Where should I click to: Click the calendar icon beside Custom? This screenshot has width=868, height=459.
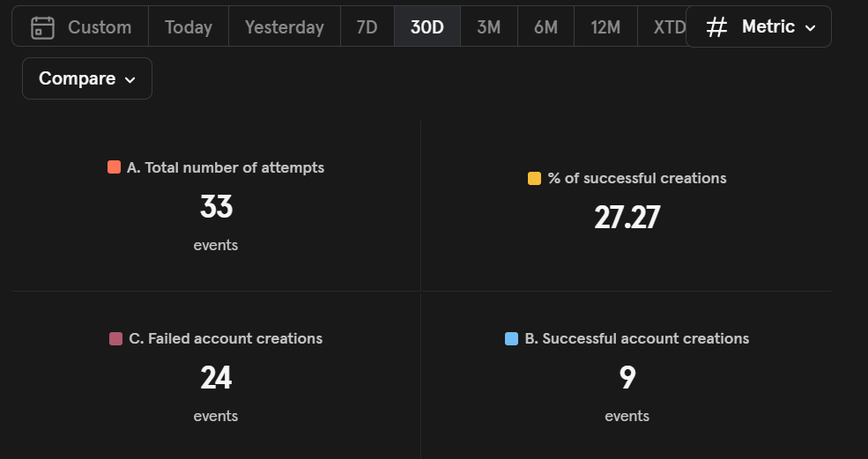pos(42,27)
